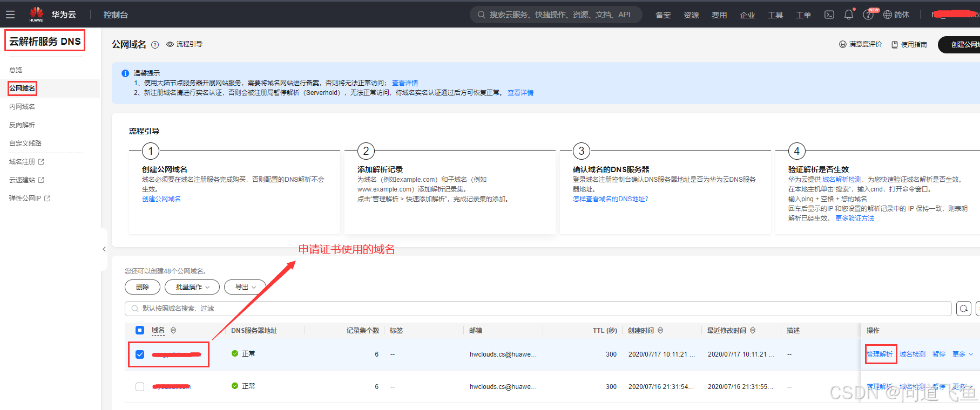Open 工具 in top navigation
Image resolution: width=980 pixels, height=410 pixels.
775,15
